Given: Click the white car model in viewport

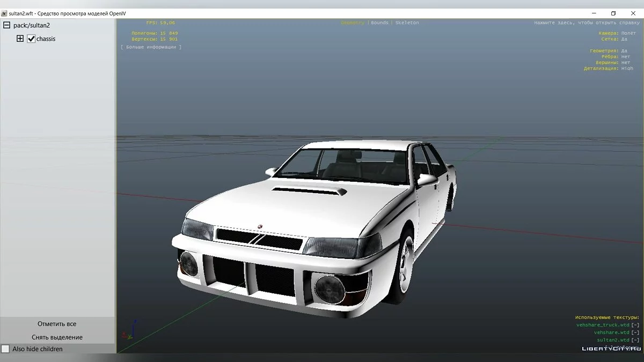Looking at the screenshot, I should click(x=314, y=228).
